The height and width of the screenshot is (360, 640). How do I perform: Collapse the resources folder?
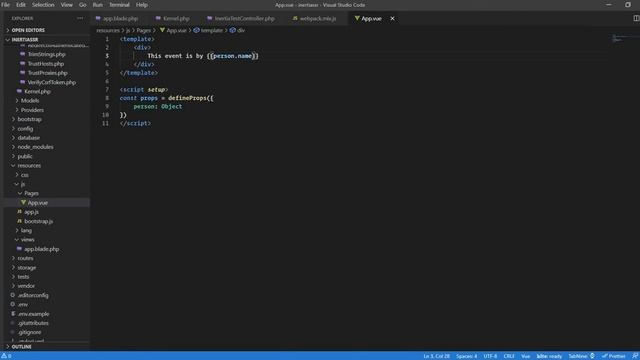pos(29,166)
